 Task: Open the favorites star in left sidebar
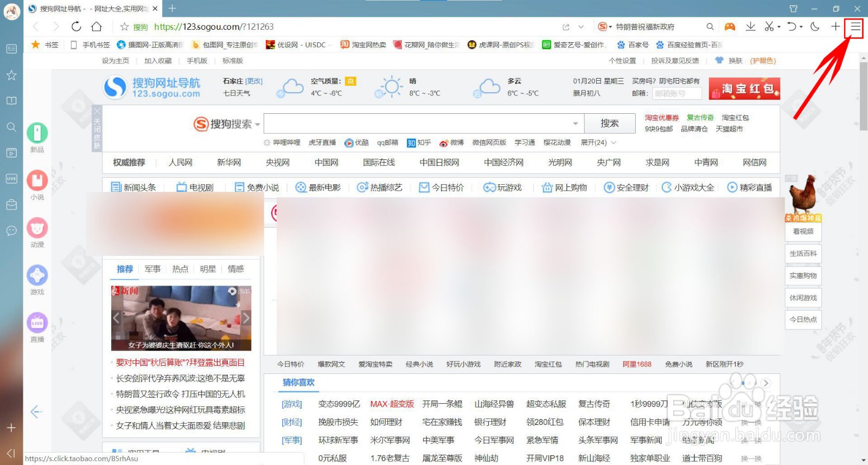[x=11, y=75]
